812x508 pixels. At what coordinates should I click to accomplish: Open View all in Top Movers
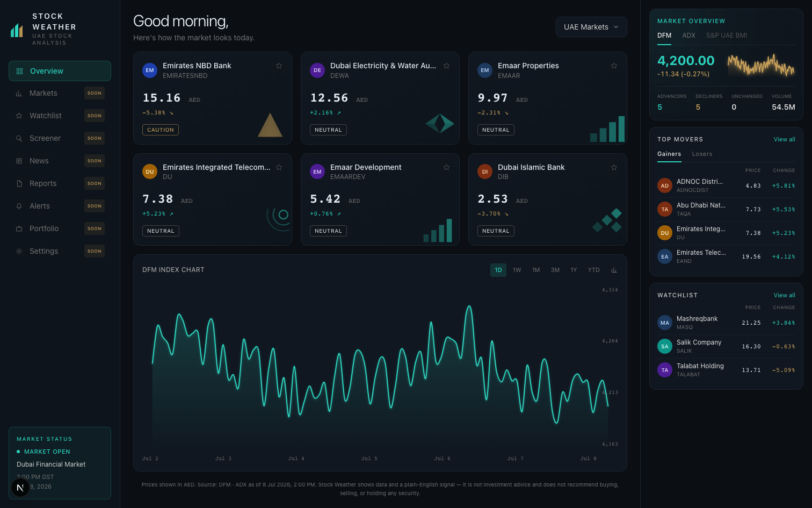coord(785,139)
